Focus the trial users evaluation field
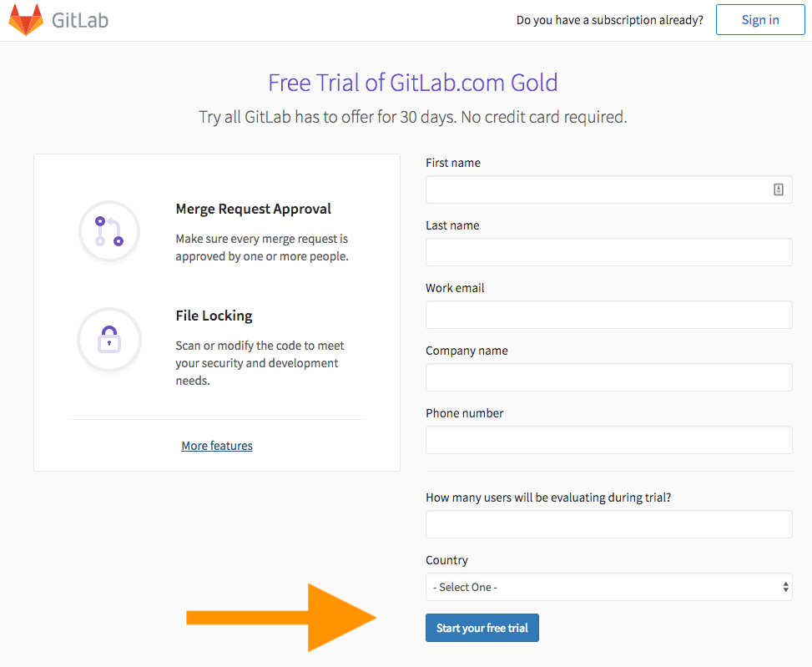This screenshot has height=667, width=812. click(608, 524)
